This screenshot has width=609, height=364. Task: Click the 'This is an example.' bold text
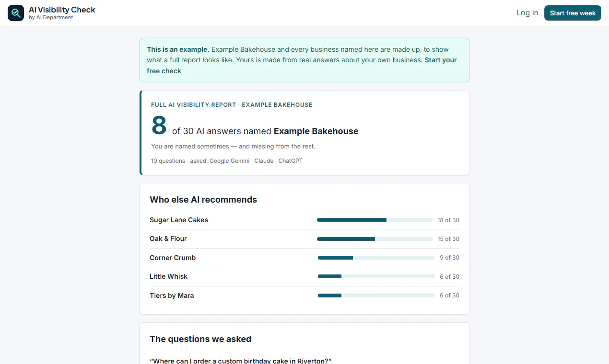pos(178,49)
